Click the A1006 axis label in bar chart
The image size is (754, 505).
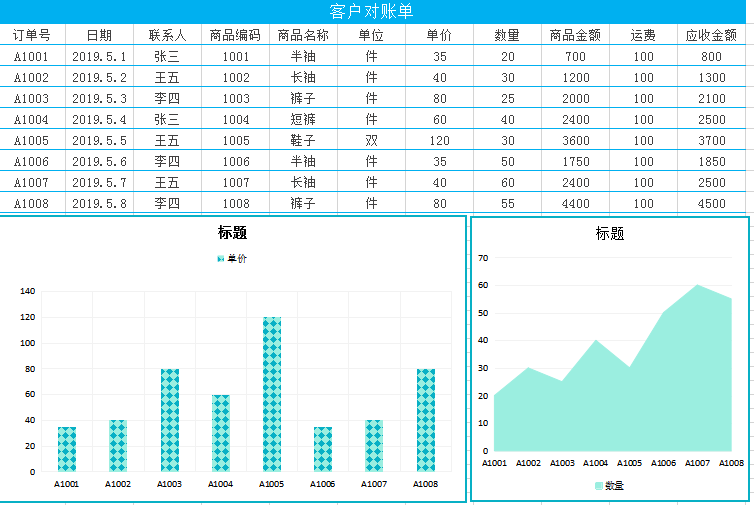click(x=323, y=484)
